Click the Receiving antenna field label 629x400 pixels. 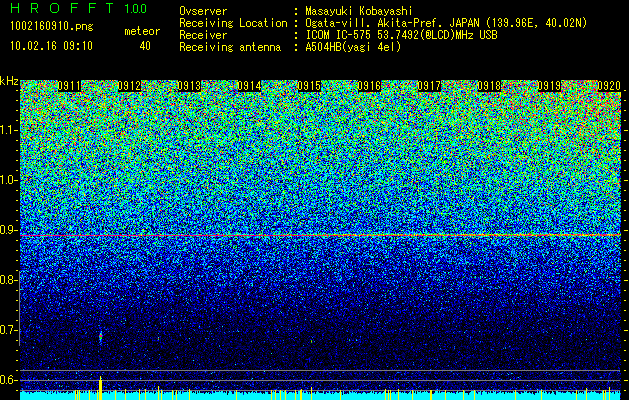coord(230,47)
